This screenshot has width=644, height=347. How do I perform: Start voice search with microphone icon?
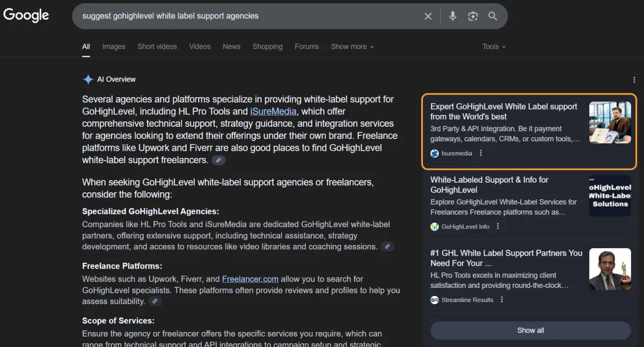pos(452,16)
